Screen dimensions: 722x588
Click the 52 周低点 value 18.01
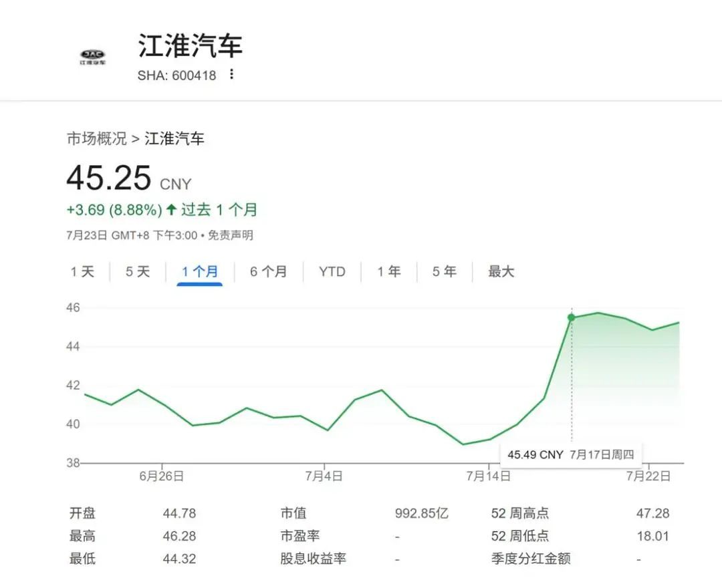[x=653, y=536]
